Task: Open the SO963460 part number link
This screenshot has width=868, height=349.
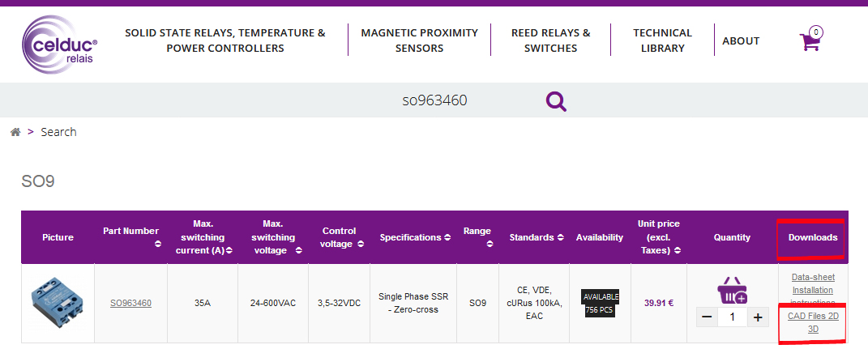Action: [130, 303]
